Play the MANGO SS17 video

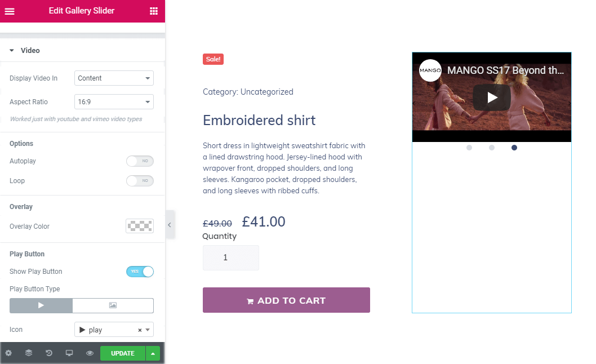click(491, 97)
